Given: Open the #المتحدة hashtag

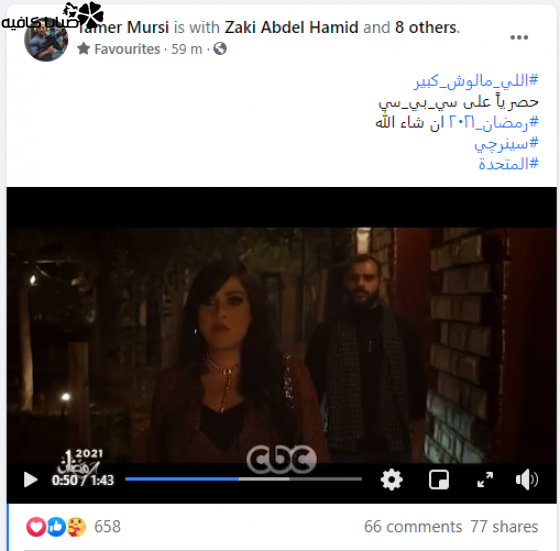Looking at the screenshot, I should (x=508, y=164).
